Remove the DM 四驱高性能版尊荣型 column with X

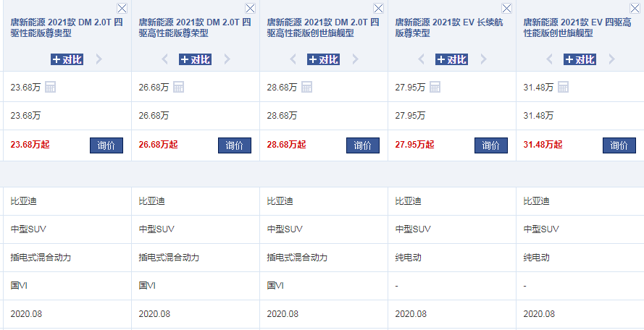250,8
